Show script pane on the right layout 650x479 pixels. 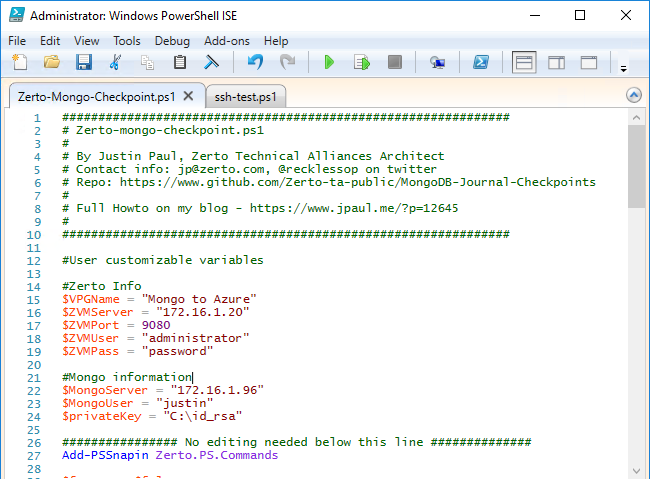coord(556,63)
